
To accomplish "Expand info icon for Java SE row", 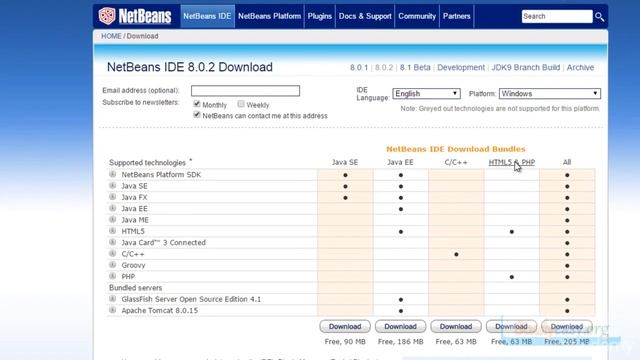I will pyautogui.click(x=113, y=186).
